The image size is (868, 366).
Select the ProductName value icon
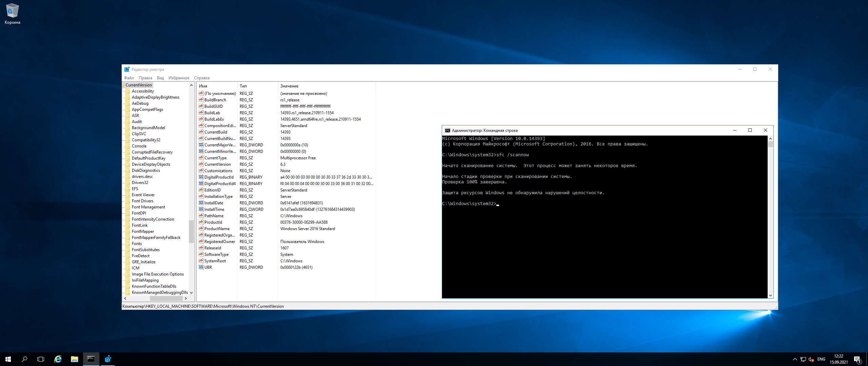coord(201,228)
